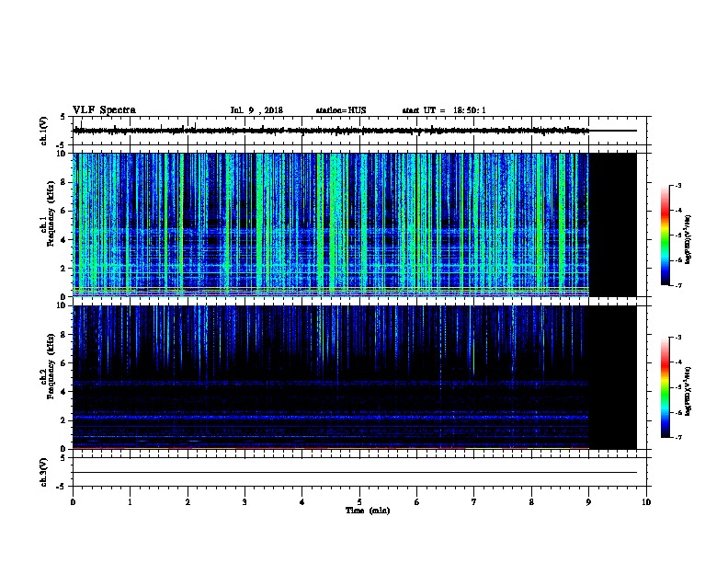This screenshot has width=728, height=563.
Task: Click the "ch.1(V)" waveform axis label
Action: (44, 131)
